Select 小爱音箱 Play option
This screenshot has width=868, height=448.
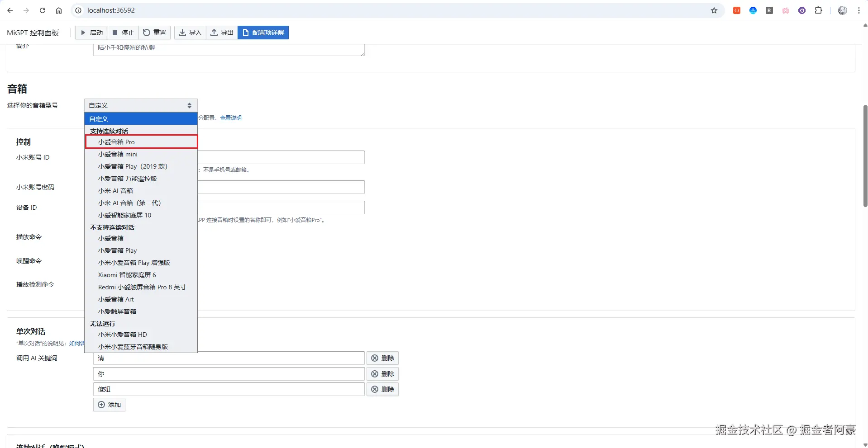point(141,250)
